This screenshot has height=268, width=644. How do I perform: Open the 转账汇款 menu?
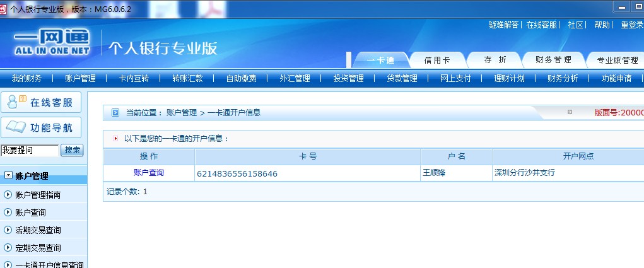188,78
